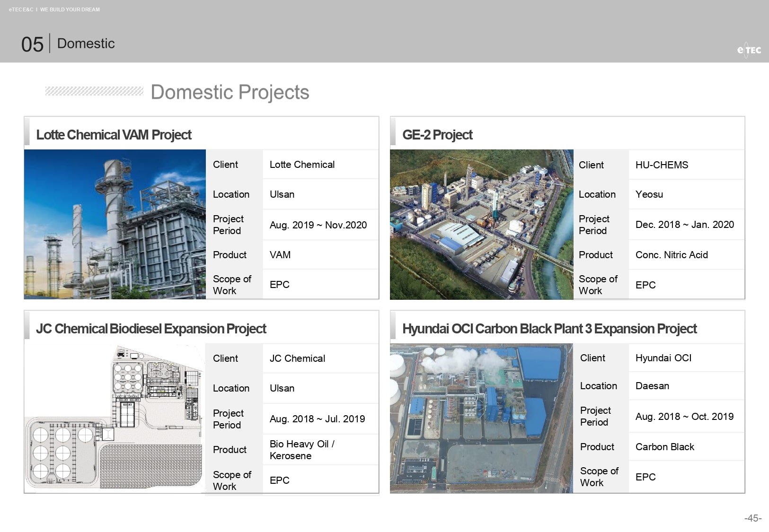Click 'Bio Heavy Oil / Kerosene' product value
Screen dimensions: 769x532
click(302, 450)
